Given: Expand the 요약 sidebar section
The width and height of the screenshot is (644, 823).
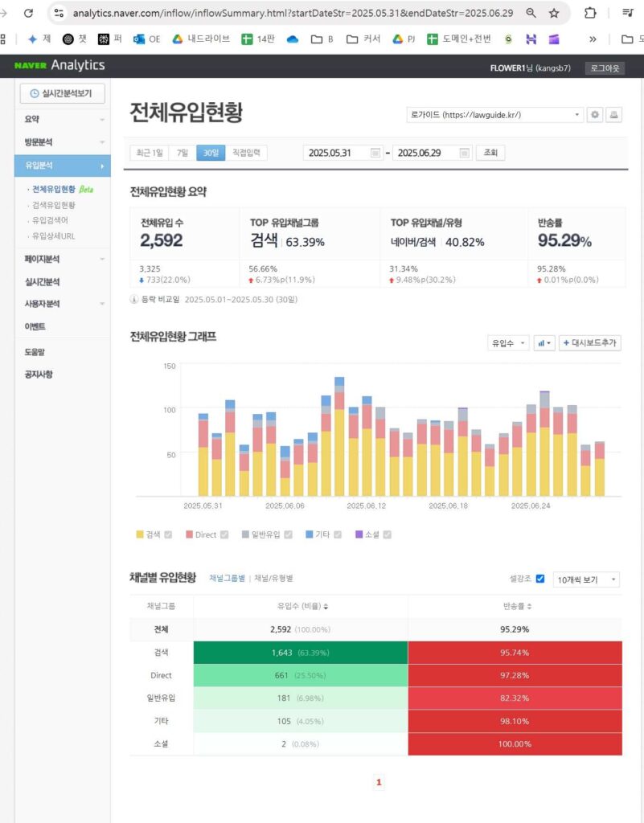Looking at the screenshot, I should coord(63,119).
